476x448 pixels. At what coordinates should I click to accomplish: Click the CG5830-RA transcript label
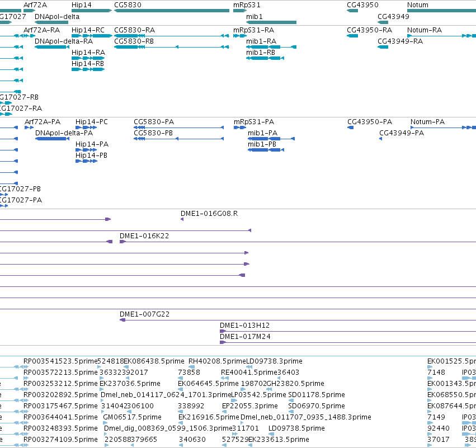click(x=134, y=30)
